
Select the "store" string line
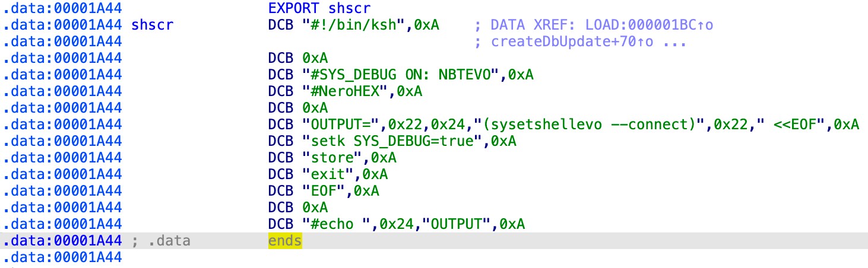(328, 158)
